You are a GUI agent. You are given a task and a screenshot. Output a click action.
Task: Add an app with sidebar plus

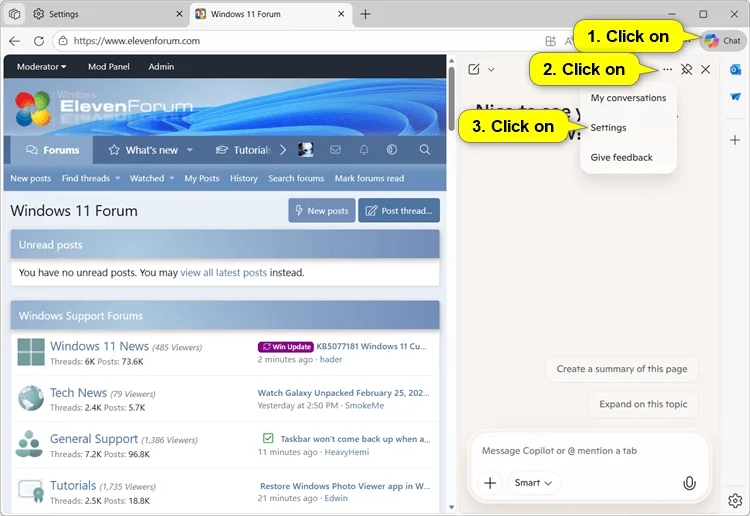point(735,140)
